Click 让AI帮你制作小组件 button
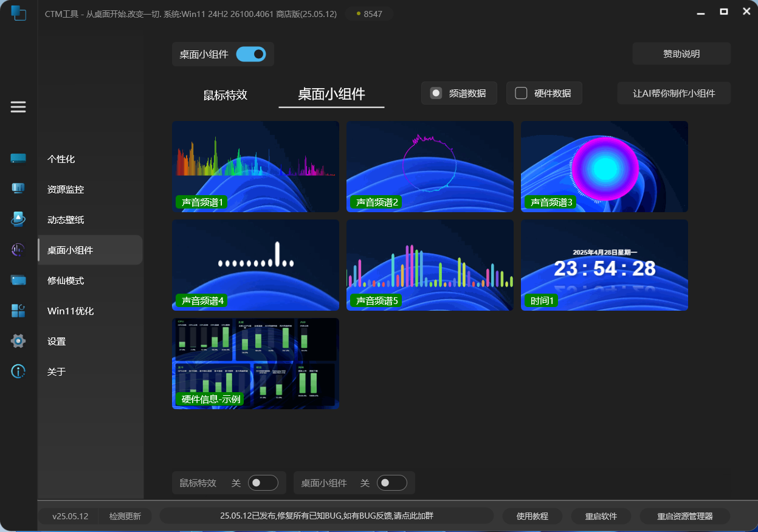Image resolution: width=758 pixels, height=532 pixels. [x=674, y=93]
